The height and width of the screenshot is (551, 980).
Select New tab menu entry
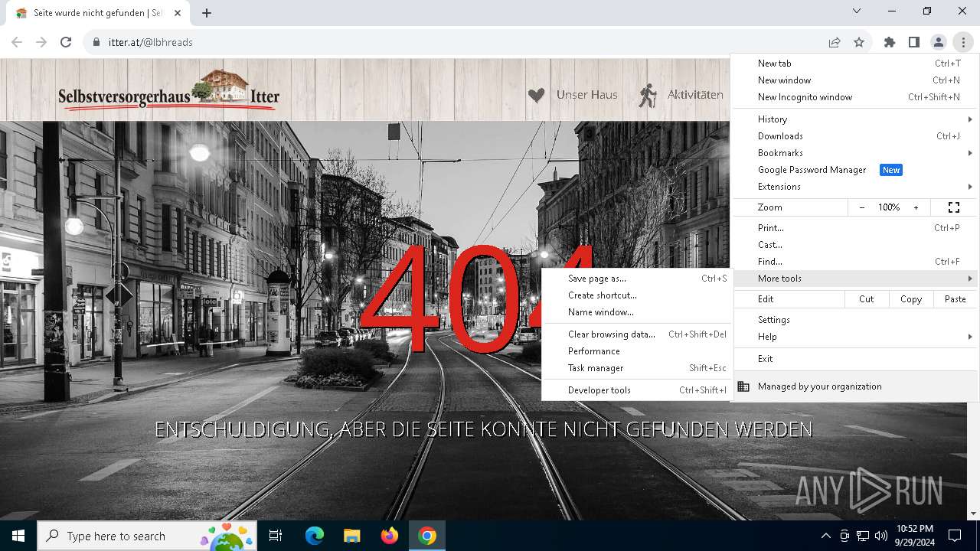point(854,64)
